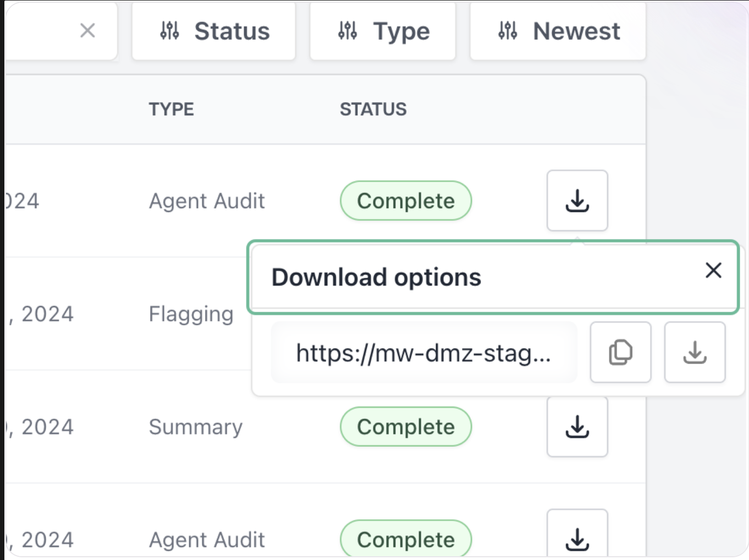Download the Summary report
Viewport: 749px width, 560px height.
(x=577, y=427)
